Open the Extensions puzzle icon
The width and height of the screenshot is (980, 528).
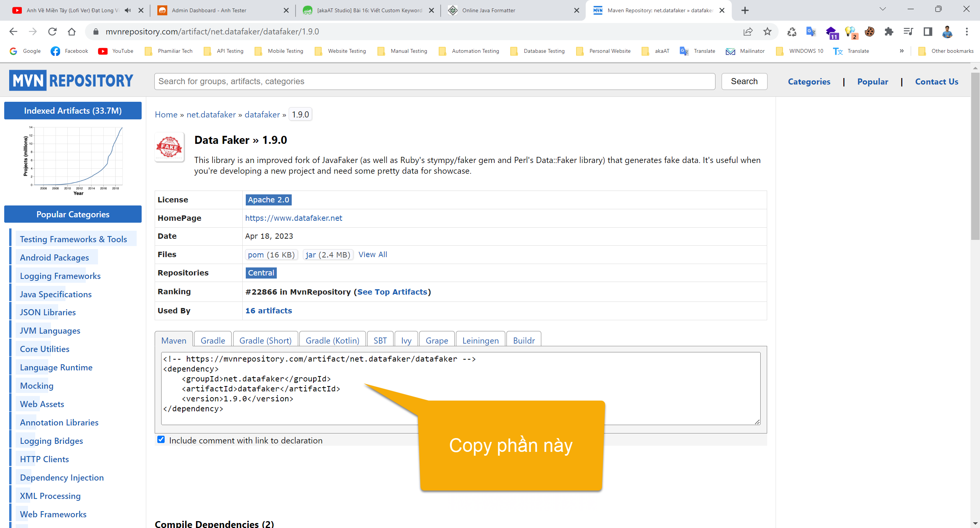pos(889,32)
